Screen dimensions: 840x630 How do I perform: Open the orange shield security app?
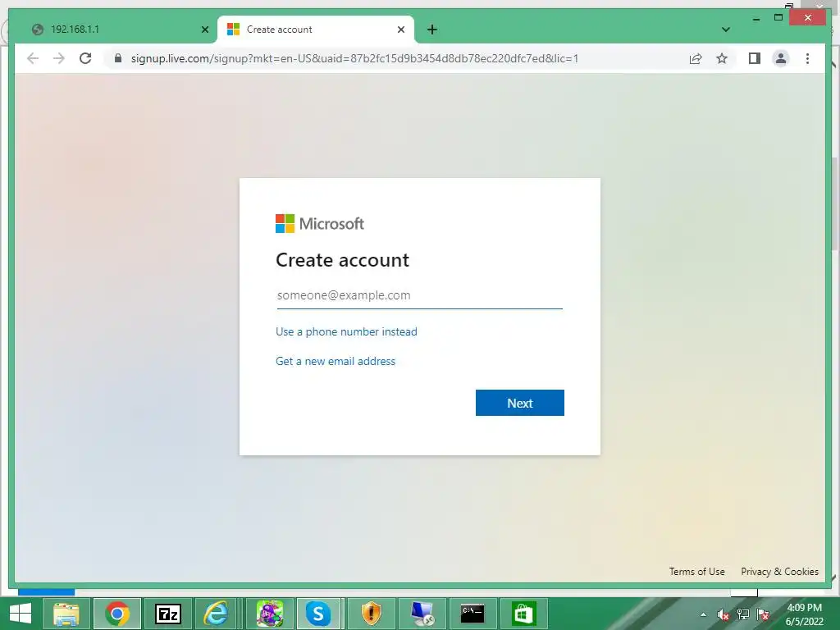pos(371,614)
